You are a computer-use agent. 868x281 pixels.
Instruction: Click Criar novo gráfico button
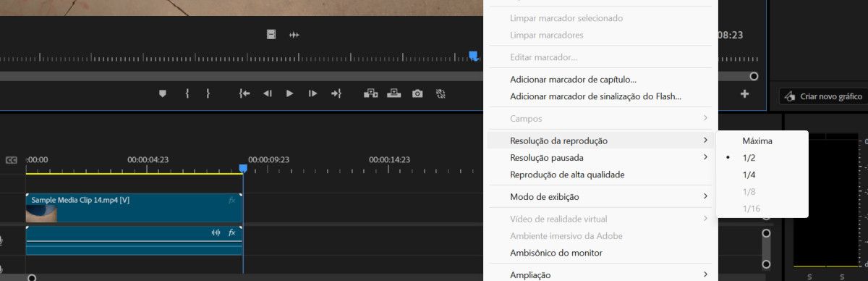(x=823, y=96)
